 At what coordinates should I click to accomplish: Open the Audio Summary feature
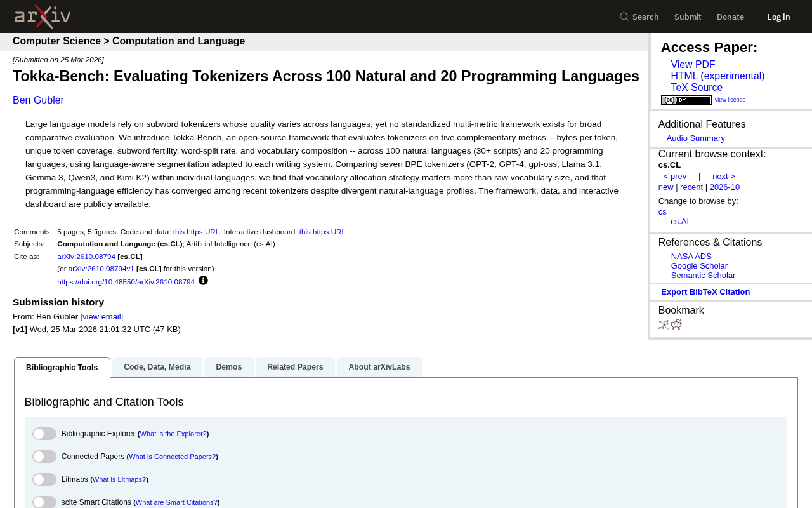click(696, 138)
